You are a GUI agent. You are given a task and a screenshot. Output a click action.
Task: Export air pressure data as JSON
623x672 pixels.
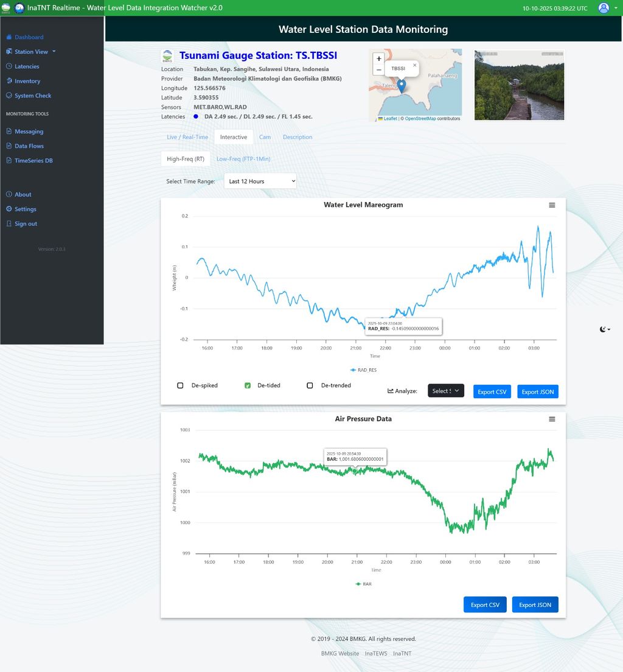point(535,605)
